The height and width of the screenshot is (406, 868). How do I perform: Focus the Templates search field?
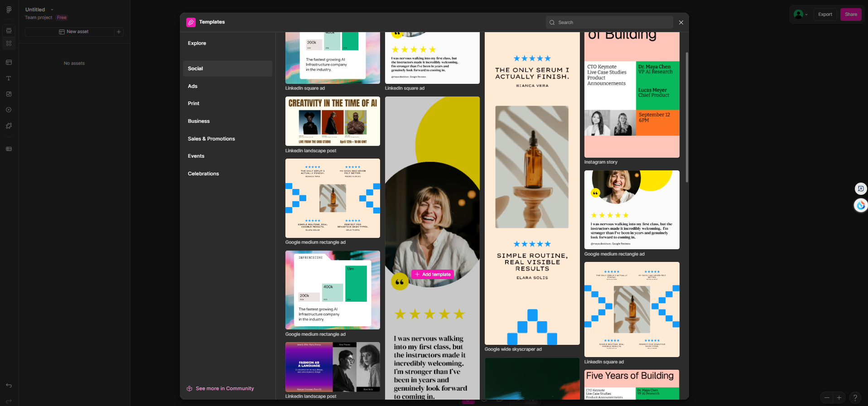pos(609,23)
